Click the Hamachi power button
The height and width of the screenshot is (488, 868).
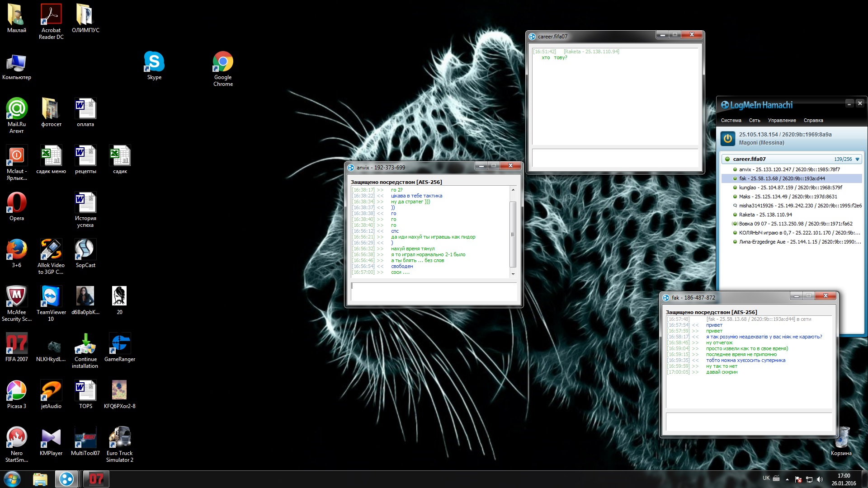pyautogui.click(x=727, y=138)
